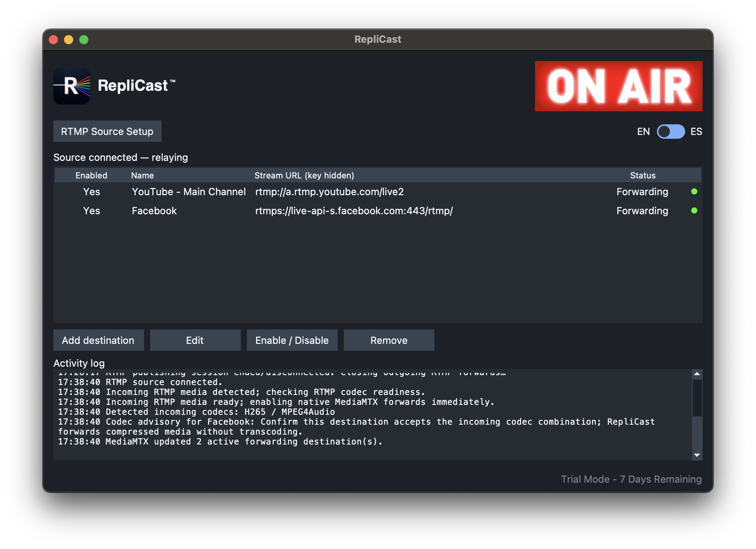Click the Facebook rtmps stream URL cell

pos(354,211)
